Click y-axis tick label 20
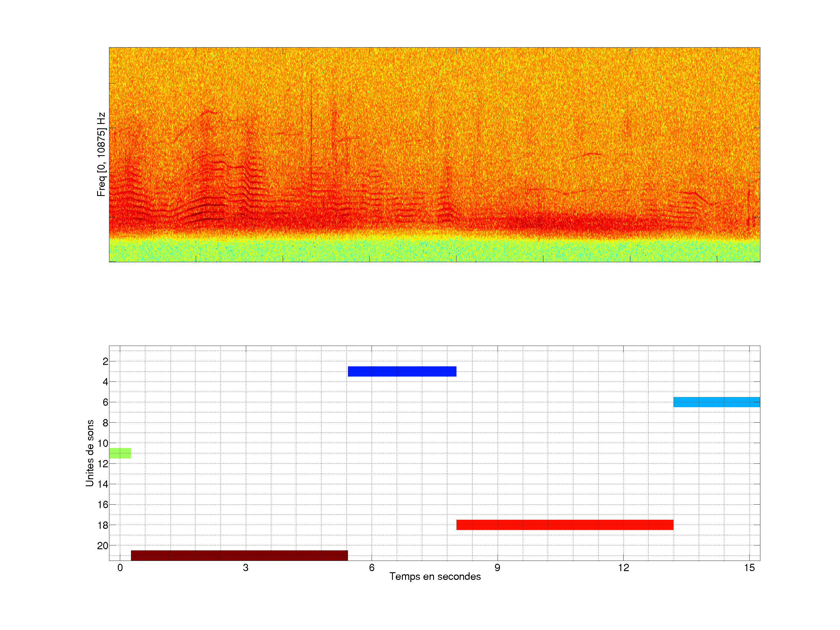Viewport: 840px width, 630px height. click(x=103, y=546)
